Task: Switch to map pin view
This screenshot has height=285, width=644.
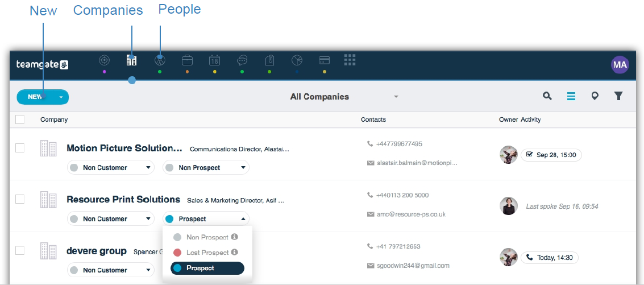Action: pos(595,96)
